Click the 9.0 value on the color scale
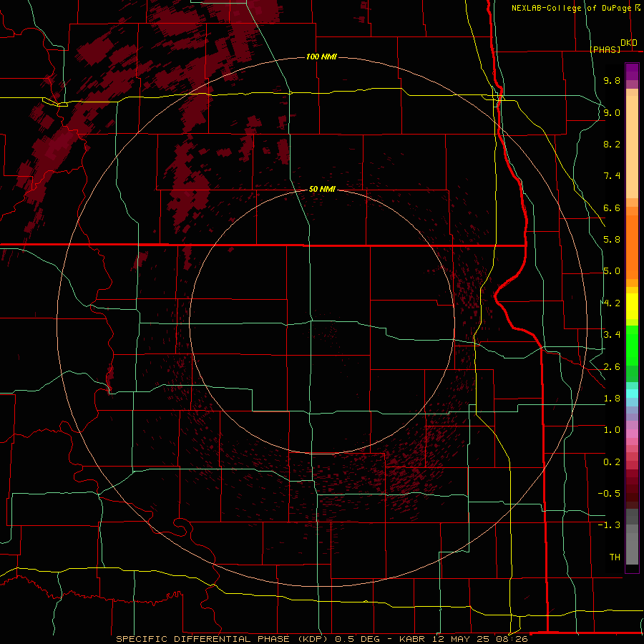The width and height of the screenshot is (644, 644). coord(612,112)
